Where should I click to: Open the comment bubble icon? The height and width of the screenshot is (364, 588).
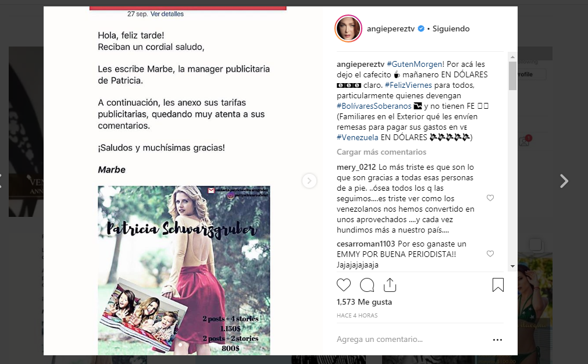click(367, 285)
